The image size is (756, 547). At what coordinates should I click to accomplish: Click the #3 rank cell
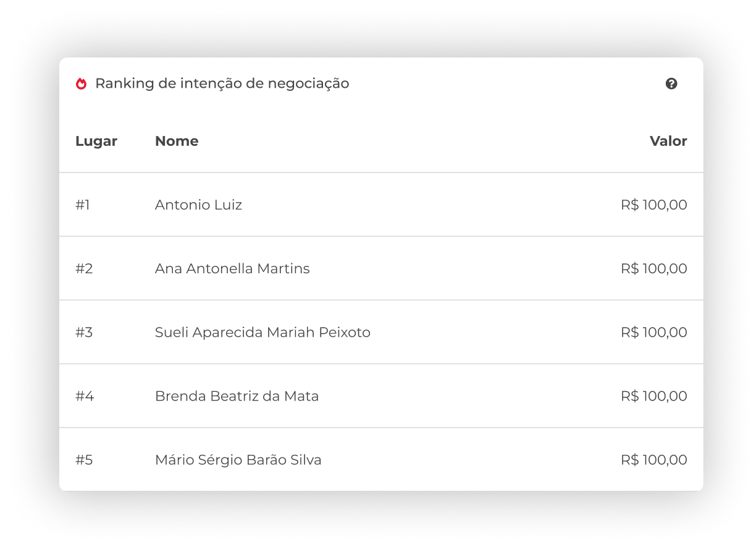pyautogui.click(x=84, y=332)
